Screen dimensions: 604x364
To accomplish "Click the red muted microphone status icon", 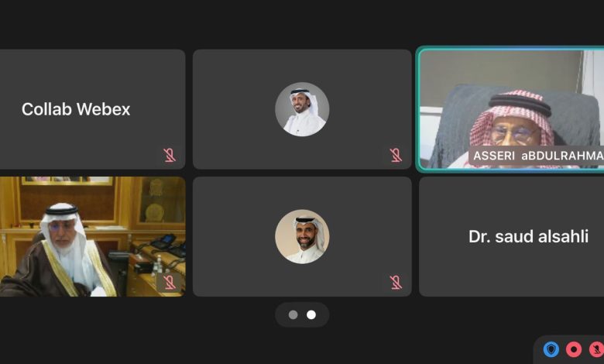I will click(596, 349).
